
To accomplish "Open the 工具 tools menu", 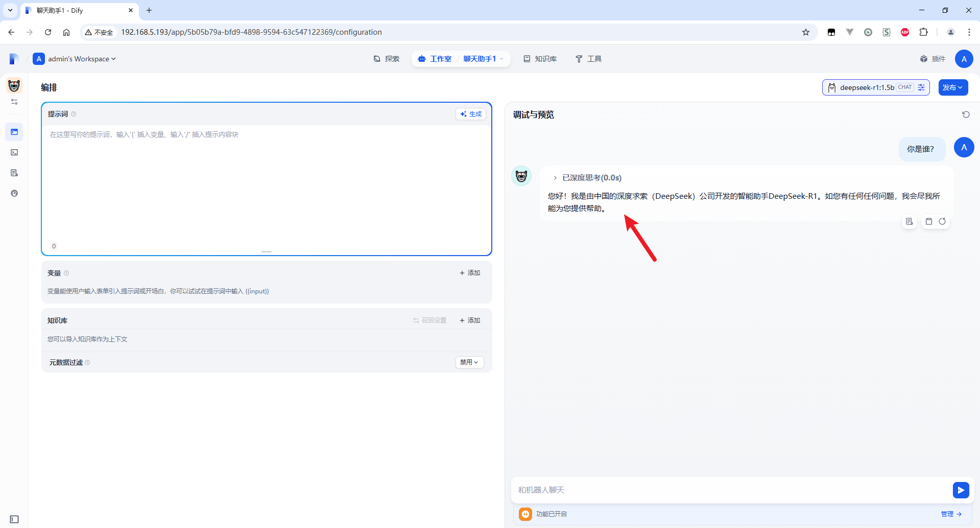I will pos(589,59).
